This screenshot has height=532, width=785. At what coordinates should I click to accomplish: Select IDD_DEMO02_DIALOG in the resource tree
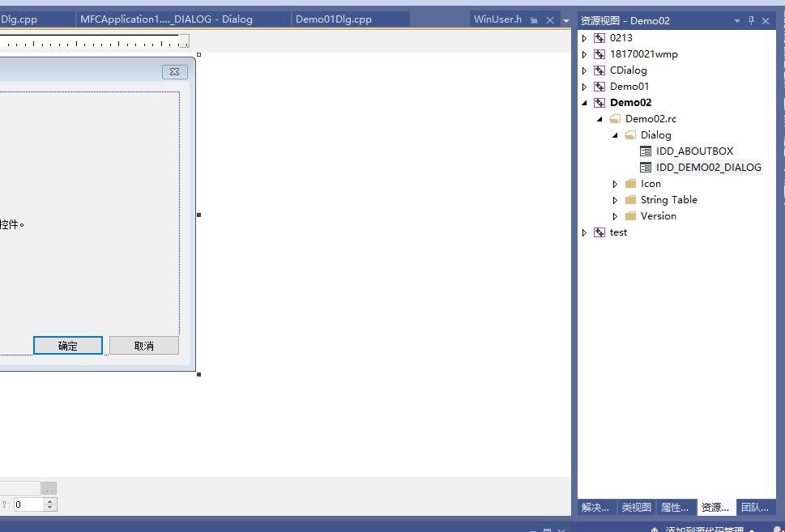pyautogui.click(x=708, y=168)
